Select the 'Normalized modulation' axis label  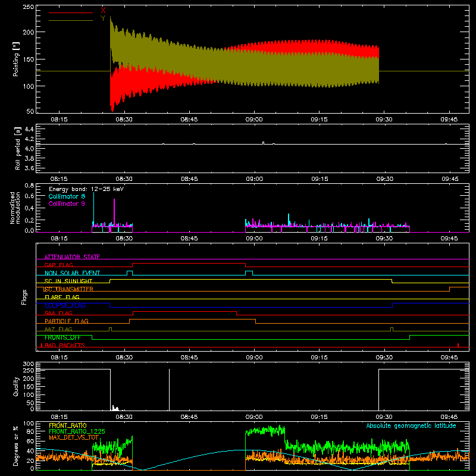[x=15, y=208]
